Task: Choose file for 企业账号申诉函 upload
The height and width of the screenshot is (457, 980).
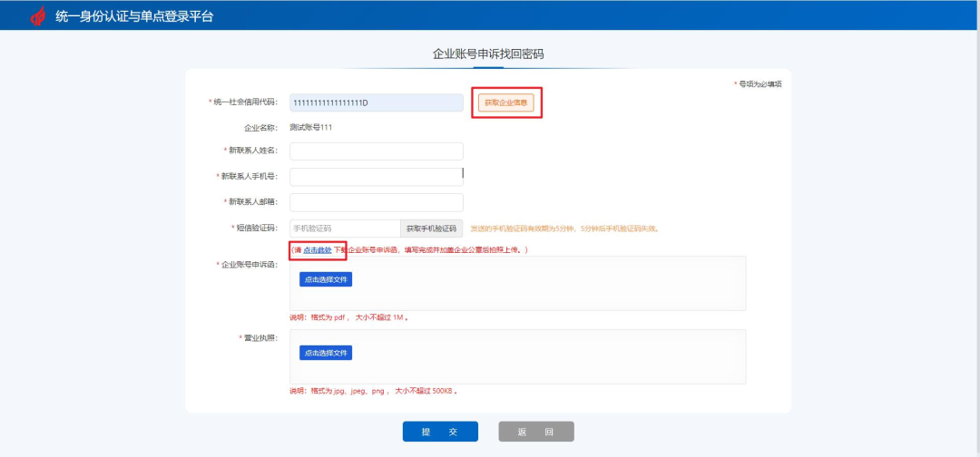Action: 326,279
